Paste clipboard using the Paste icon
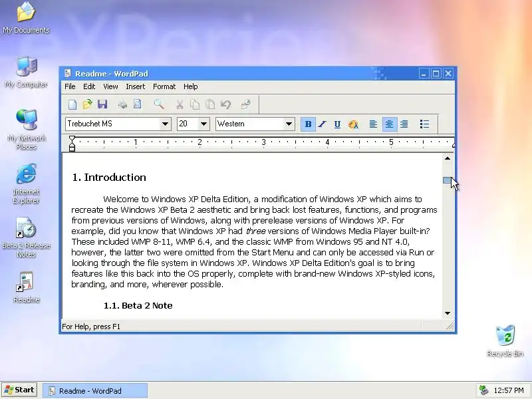Viewport: 532px width, 399px height. coord(210,104)
